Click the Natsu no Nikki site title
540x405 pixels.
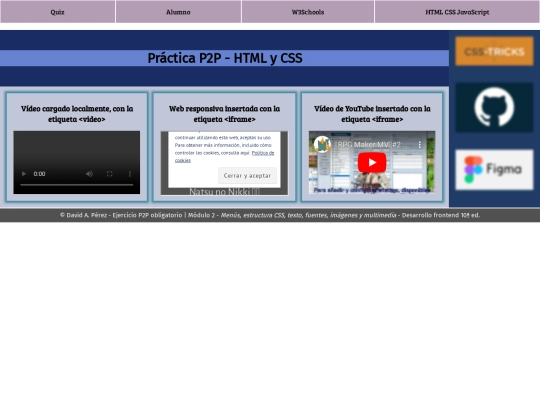224,191
